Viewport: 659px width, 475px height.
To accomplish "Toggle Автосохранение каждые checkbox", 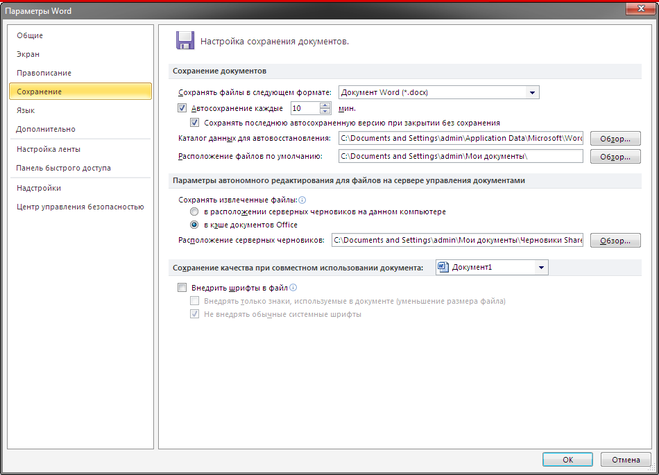I will [182, 108].
